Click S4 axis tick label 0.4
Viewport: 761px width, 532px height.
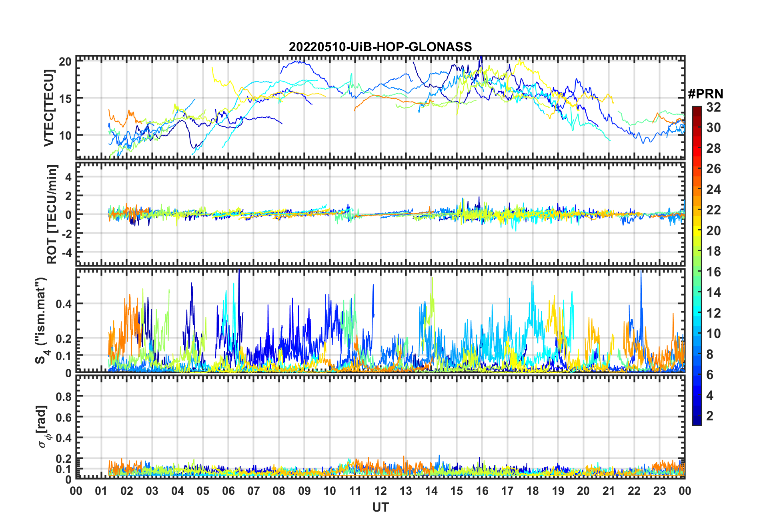64,304
